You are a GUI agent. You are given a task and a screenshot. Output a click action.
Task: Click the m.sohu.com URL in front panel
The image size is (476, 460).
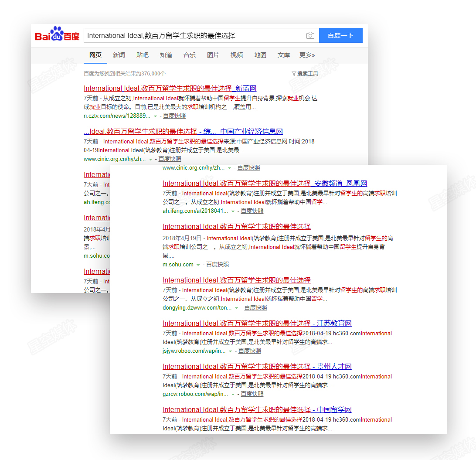[178, 265]
